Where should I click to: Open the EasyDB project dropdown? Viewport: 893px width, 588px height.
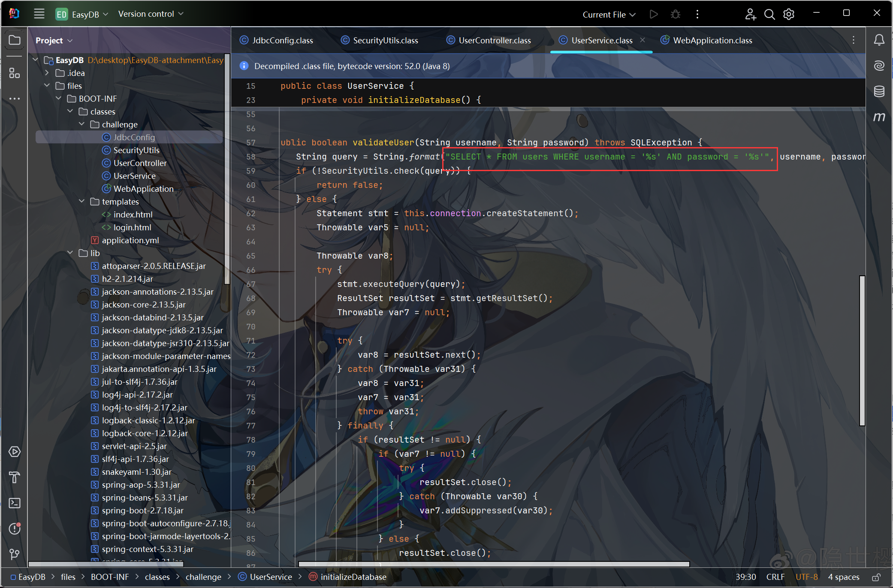tap(82, 14)
